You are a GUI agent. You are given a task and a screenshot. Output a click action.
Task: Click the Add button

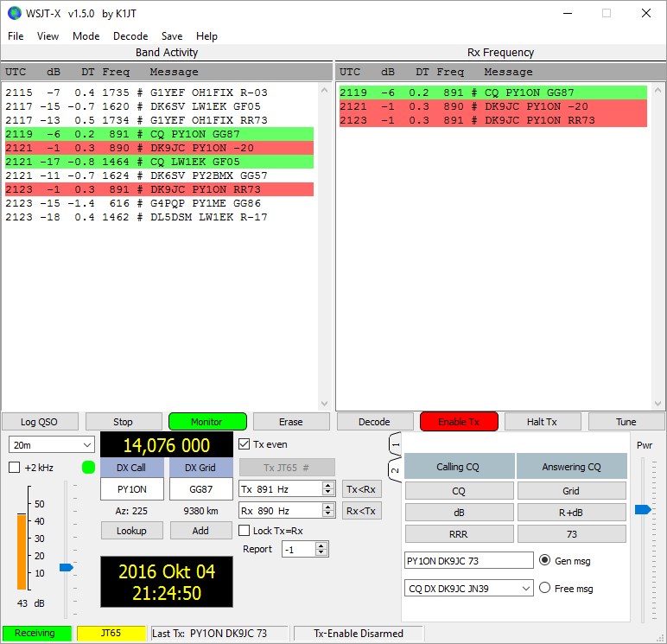200,531
